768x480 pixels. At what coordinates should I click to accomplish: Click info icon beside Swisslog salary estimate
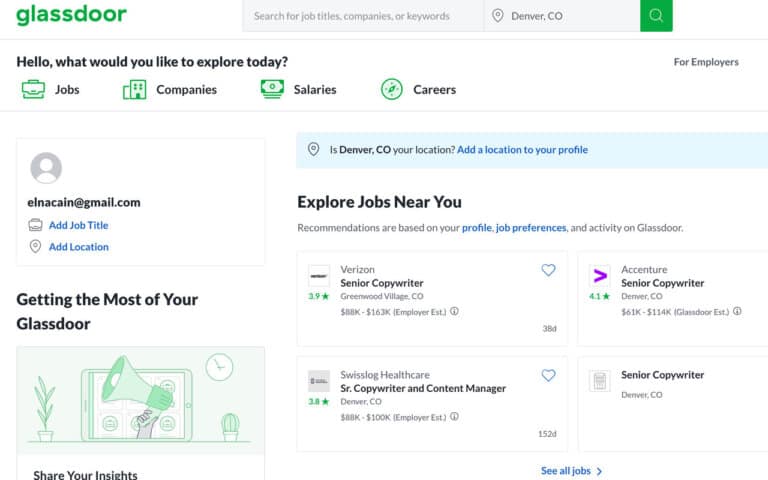tap(454, 416)
